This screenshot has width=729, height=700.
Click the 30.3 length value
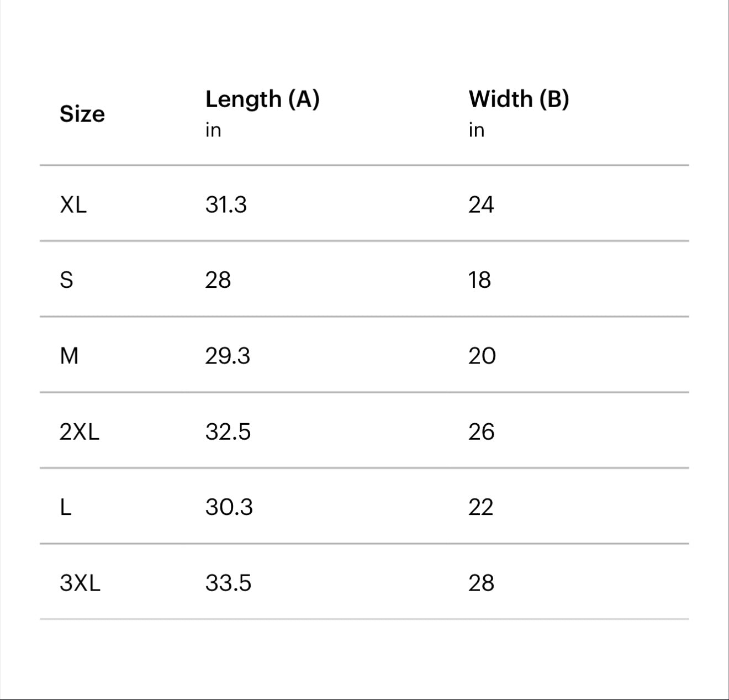tap(229, 507)
